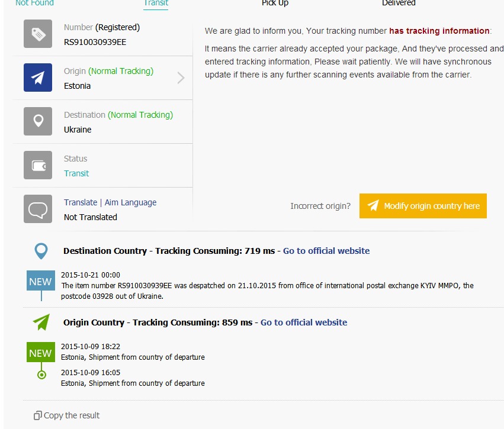Screen dimensions: 504x429
Task: Go to official website for Destination Country
Action: 326,251
